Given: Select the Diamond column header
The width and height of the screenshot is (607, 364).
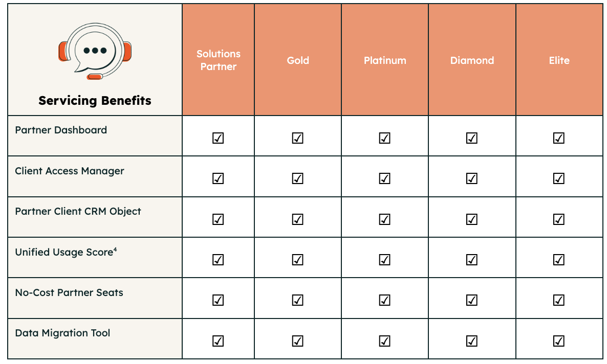Looking at the screenshot, I should 472,60.
